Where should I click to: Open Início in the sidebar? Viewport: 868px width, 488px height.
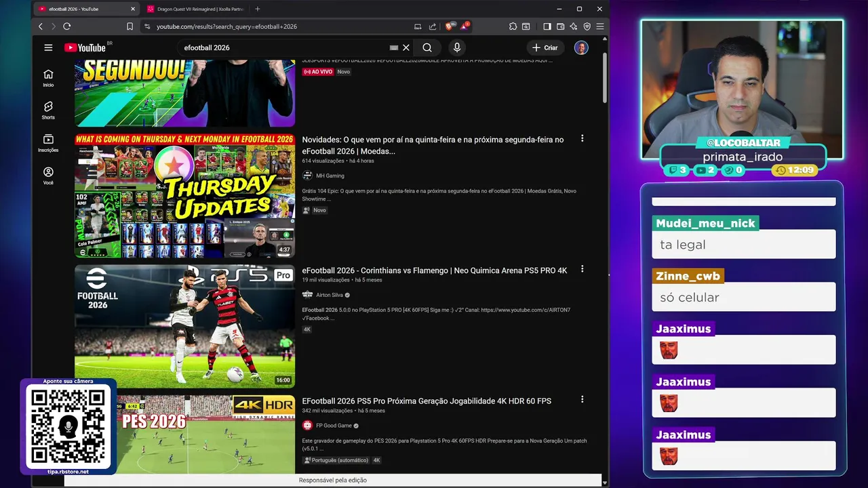(48, 78)
